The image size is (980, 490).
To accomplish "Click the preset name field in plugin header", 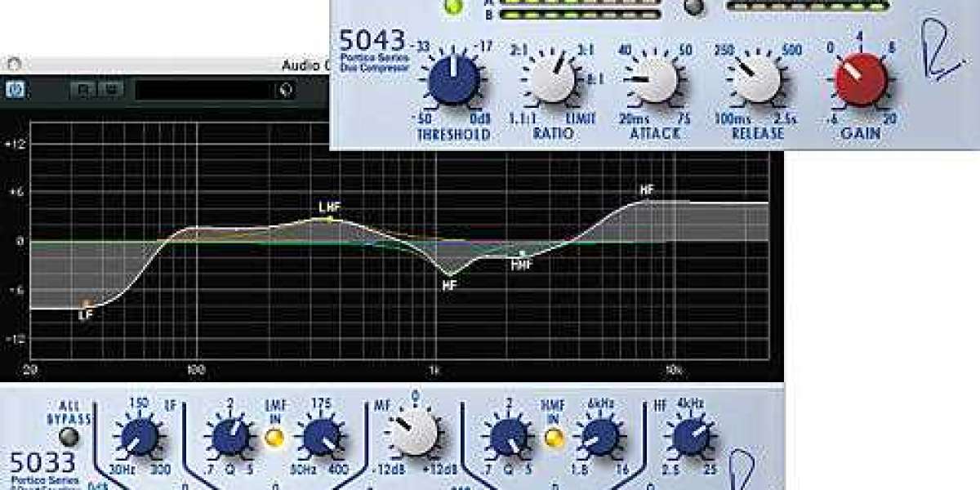I will (x=204, y=90).
